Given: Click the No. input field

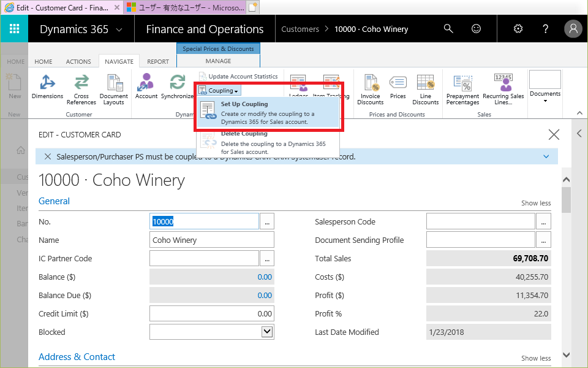Looking at the screenshot, I should 204,221.
